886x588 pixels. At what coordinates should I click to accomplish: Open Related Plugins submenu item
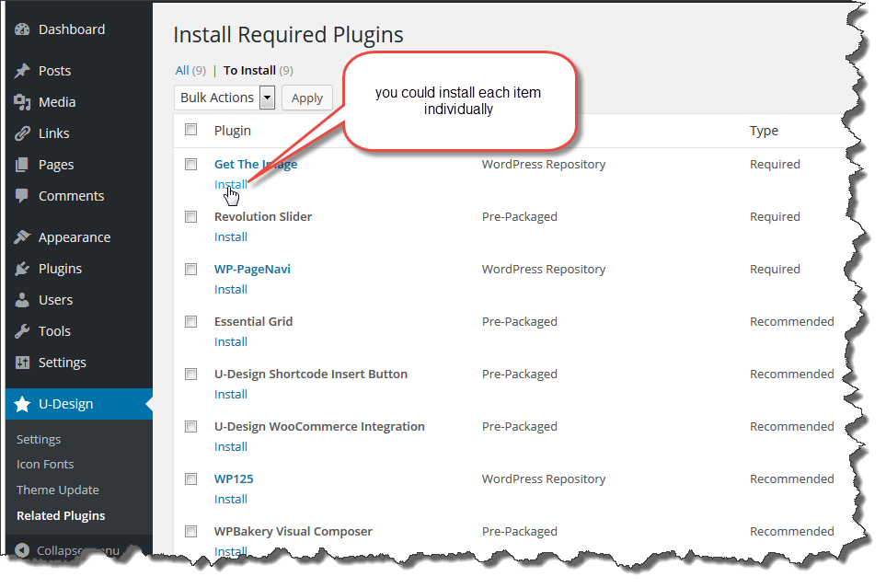coord(61,515)
